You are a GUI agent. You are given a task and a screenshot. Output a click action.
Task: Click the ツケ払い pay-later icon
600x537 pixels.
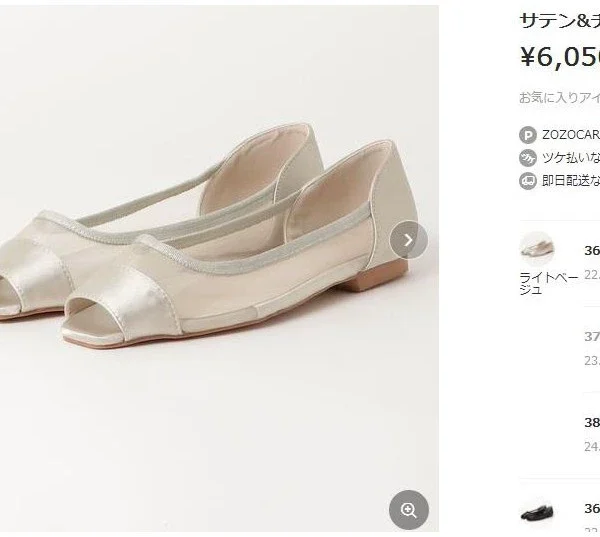[x=528, y=158]
